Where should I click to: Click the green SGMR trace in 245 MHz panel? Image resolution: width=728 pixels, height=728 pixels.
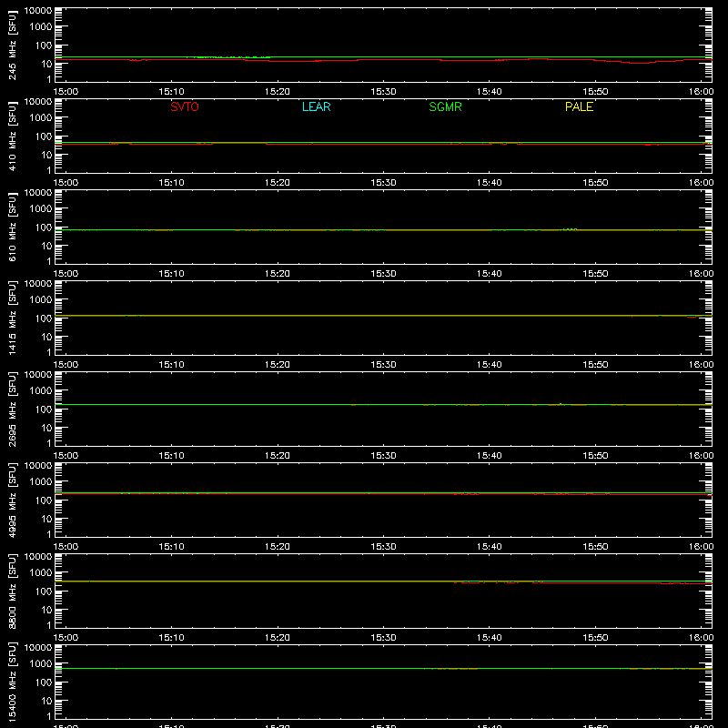(x=383, y=56)
